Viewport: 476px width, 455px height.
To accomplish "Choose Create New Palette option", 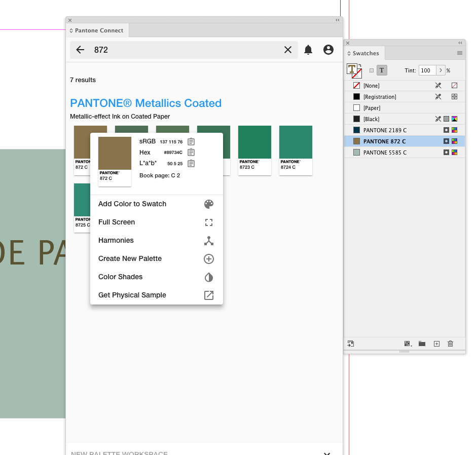I will click(156, 258).
